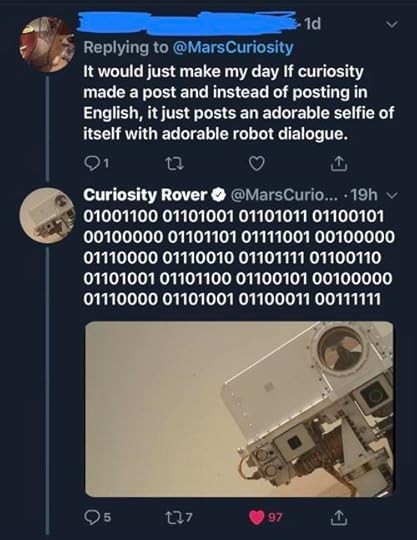Like the tweet about adorable robot dialogue
This screenshot has width=417, height=540.
click(257, 164)
